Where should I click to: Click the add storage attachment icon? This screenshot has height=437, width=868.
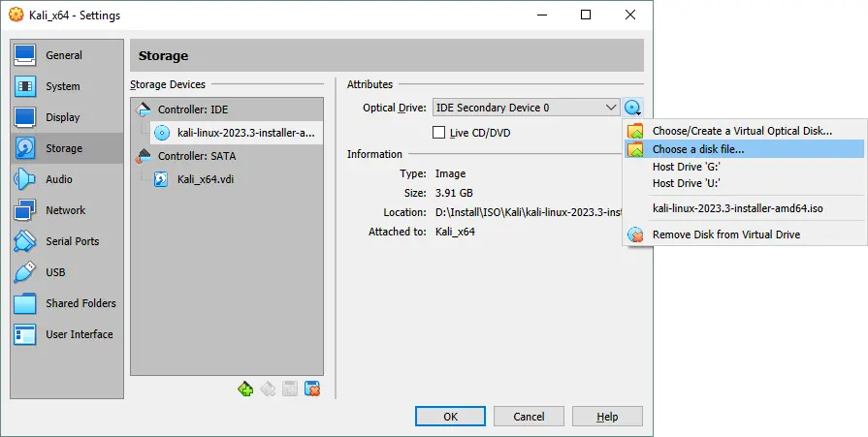click(x=290, y=390)
